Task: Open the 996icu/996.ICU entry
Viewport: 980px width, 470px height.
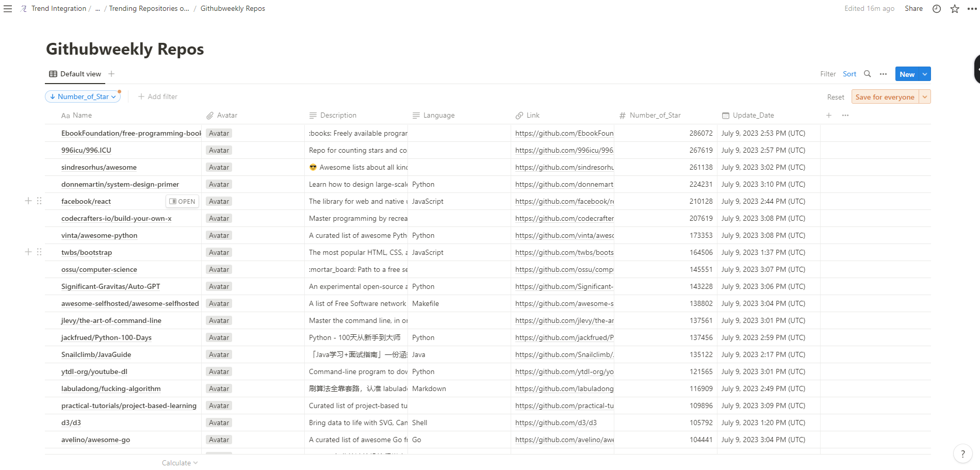Action: pyautogui.click(x=86, y=150)
